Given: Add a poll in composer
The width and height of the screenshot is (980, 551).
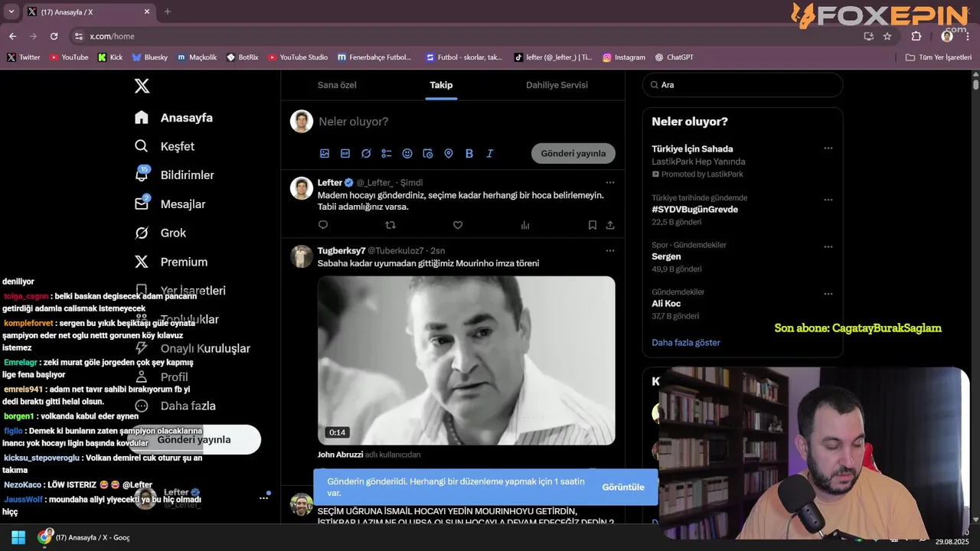Looking at the screenshot, I should coord(387,153).
